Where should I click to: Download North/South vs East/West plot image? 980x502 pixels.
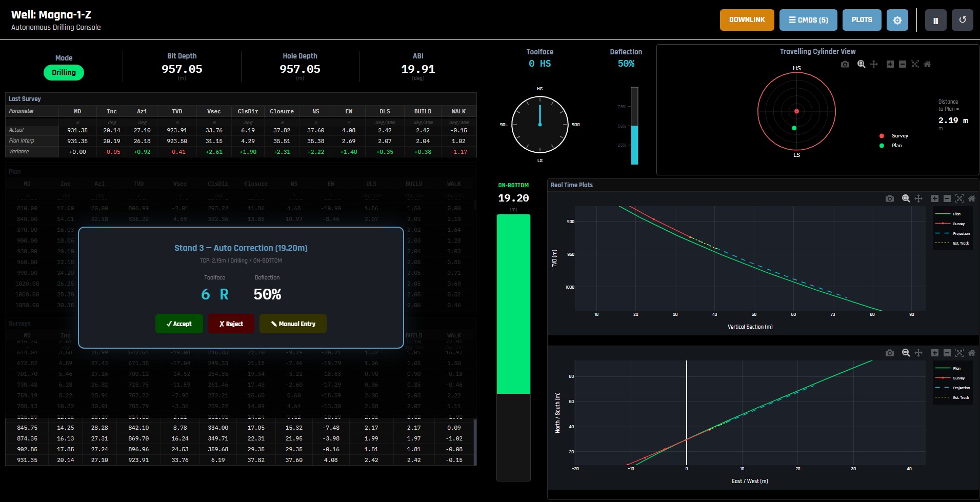[890, 353]
